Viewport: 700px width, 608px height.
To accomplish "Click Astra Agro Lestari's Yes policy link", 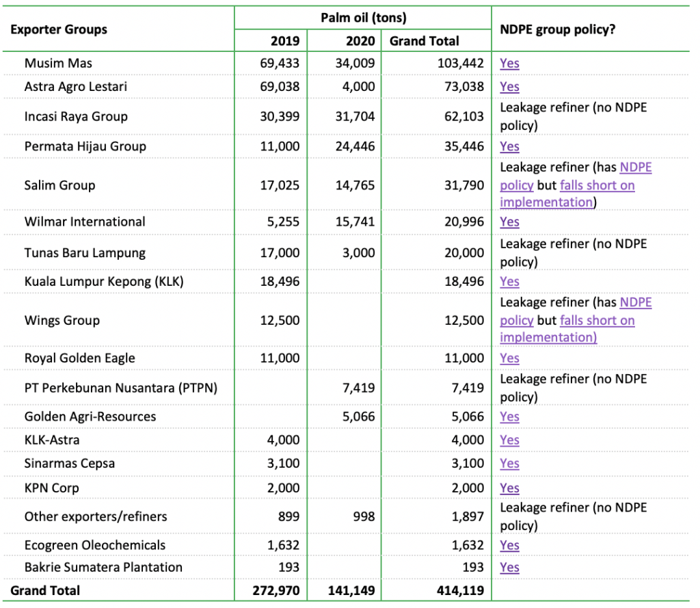I will tap(509, 87).
